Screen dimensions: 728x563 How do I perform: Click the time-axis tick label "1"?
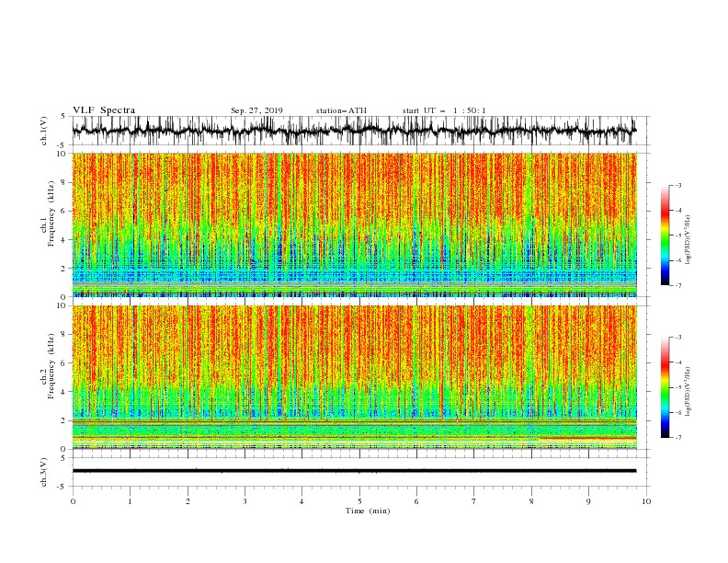(x=130, y=501)
